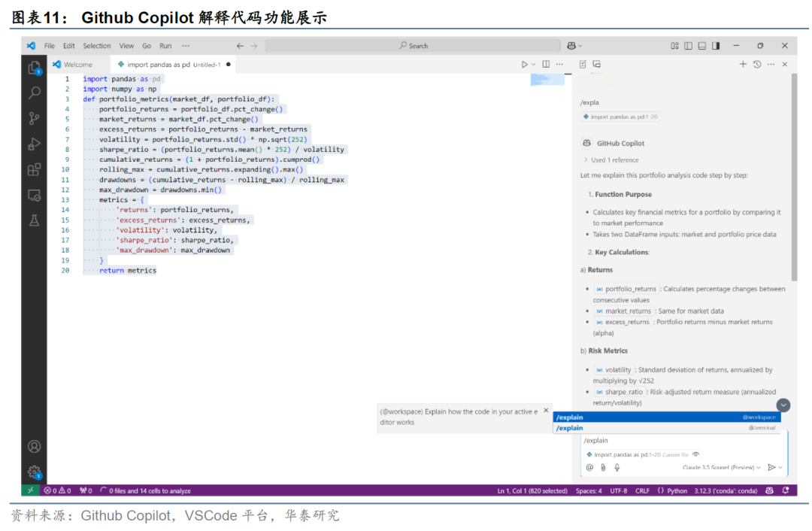Open Claude 3.5 Sonnet model picker
This screenshot has height=531, width=812.
721,467
